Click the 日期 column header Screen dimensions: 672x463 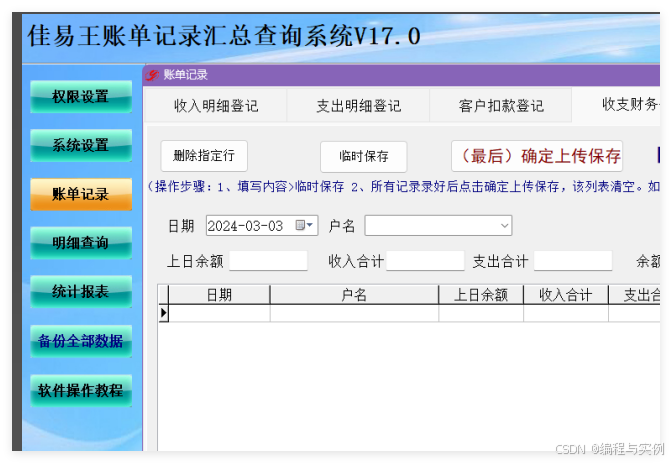tap(219, 295)
